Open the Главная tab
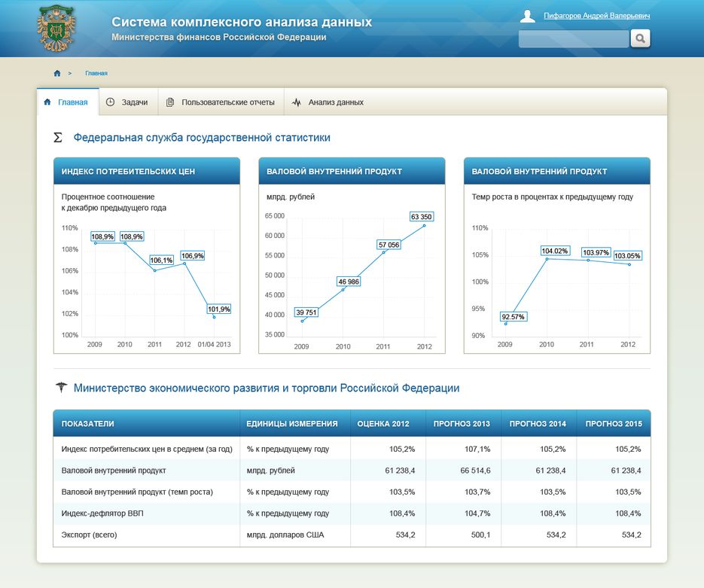 68,102
